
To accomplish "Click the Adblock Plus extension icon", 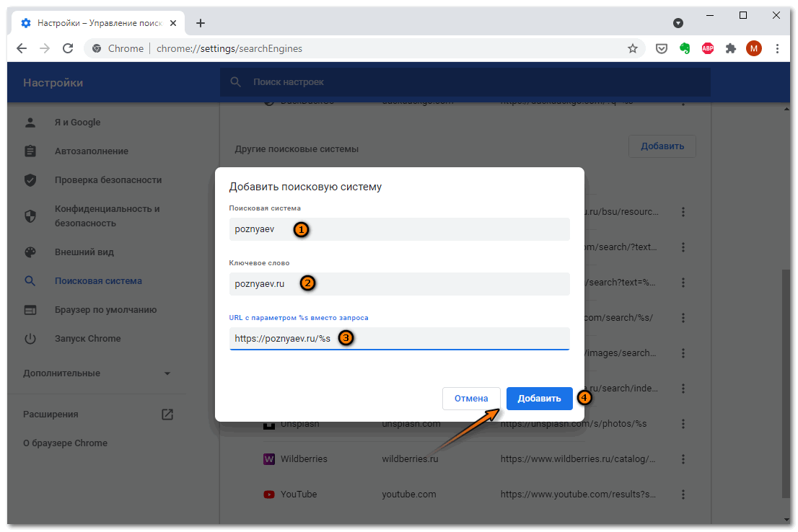I will point(708,49).
